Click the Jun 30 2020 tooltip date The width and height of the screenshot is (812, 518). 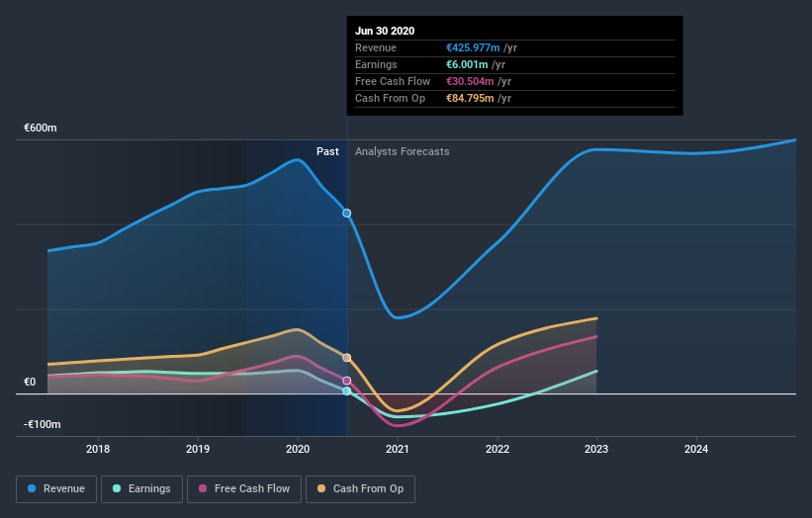(x=385, y=31)
